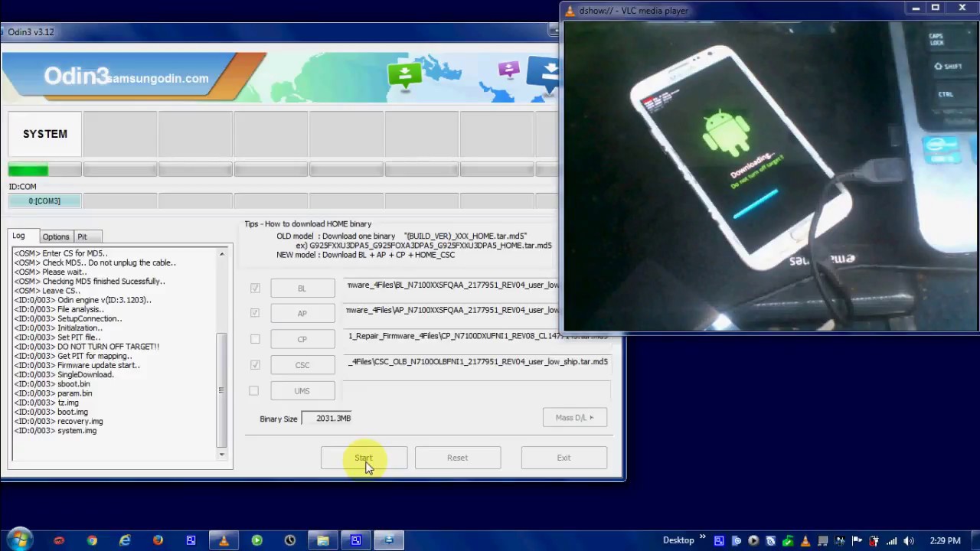Viewport: 980px width, 551px height.
Task: Select the log line 'recovery.img'
Action: (x=58, y=422)
